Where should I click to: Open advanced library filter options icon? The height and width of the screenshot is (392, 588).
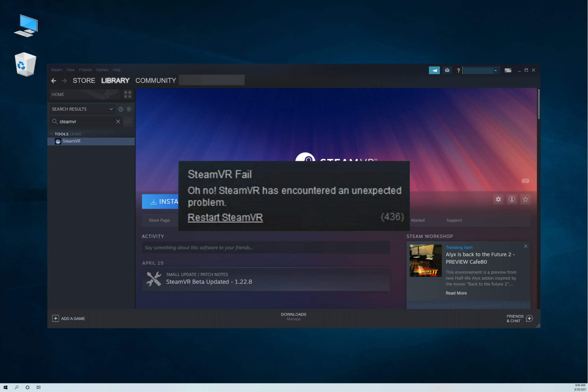[128, 122]
